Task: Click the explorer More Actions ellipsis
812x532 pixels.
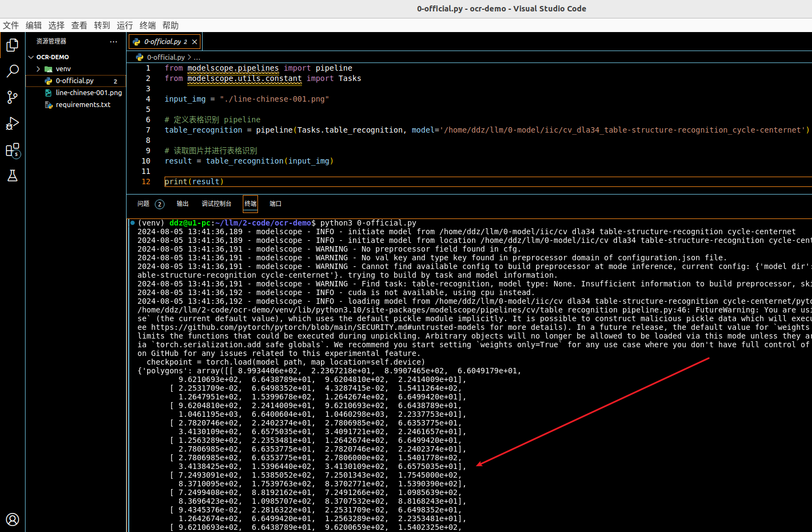Action: pos(113,41)
